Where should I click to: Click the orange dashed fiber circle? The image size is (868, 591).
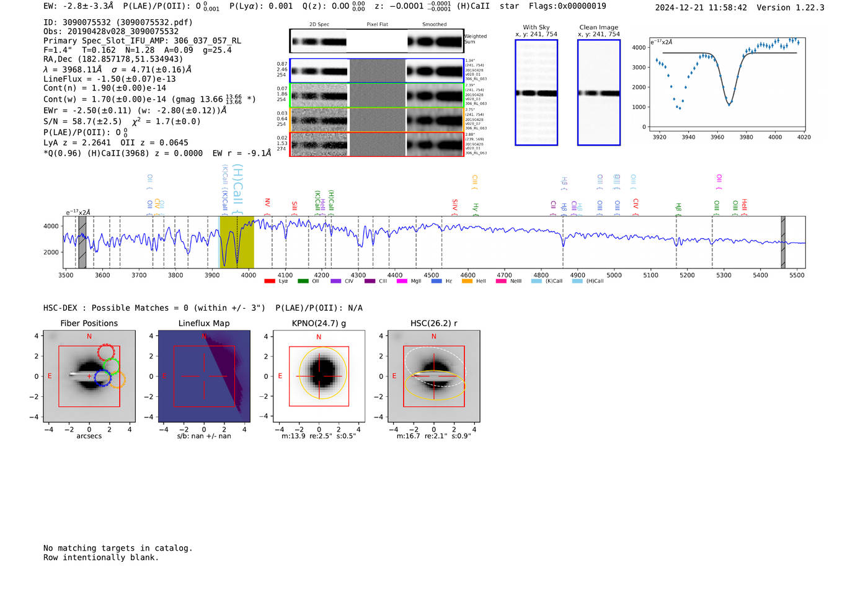pyautogui.click(x=117, y=380)
